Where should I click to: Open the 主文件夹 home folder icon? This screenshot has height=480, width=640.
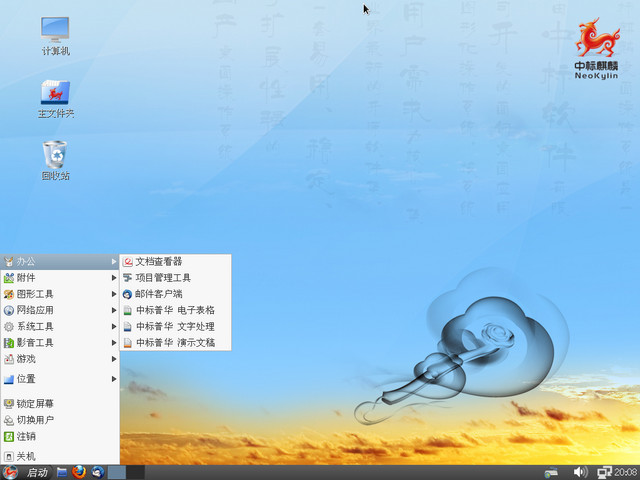(56, 95)
